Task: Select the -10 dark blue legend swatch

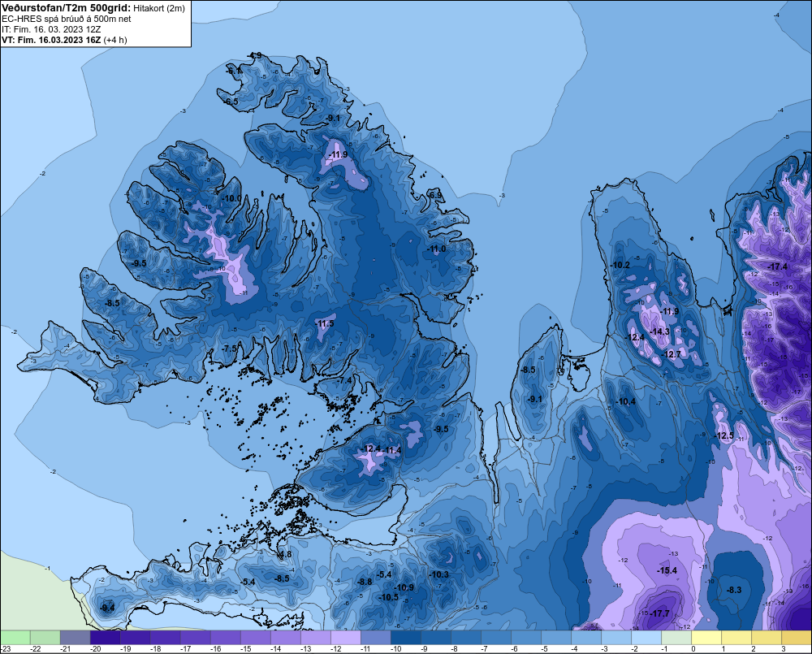Action: pos(405,637)
